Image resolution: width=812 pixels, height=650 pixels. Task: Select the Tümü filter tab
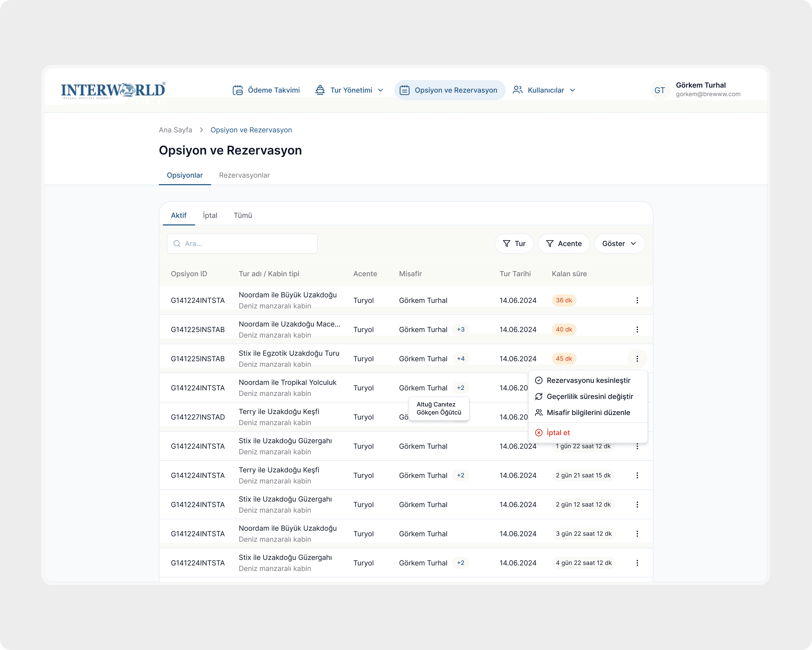243,216
